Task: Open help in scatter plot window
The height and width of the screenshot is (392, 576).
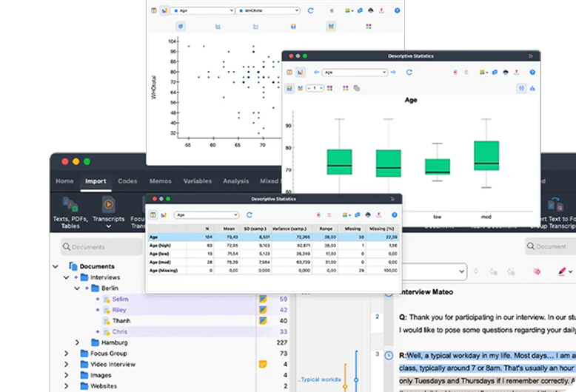Action: coord(397,10)
